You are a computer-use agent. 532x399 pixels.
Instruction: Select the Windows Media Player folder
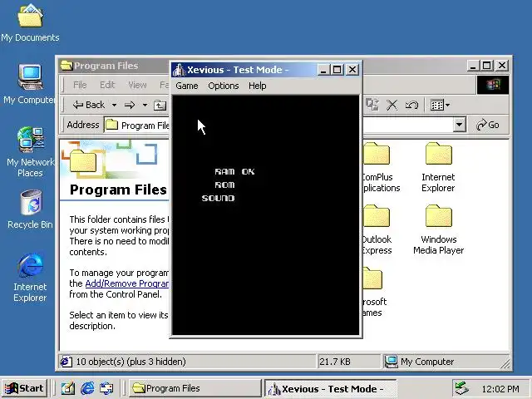point(438,229)
